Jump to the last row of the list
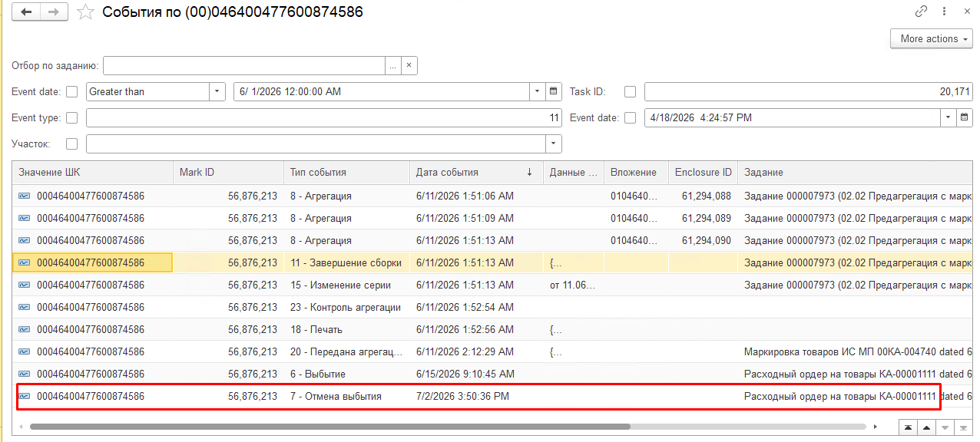980x442 pixels. click(964, 427)
